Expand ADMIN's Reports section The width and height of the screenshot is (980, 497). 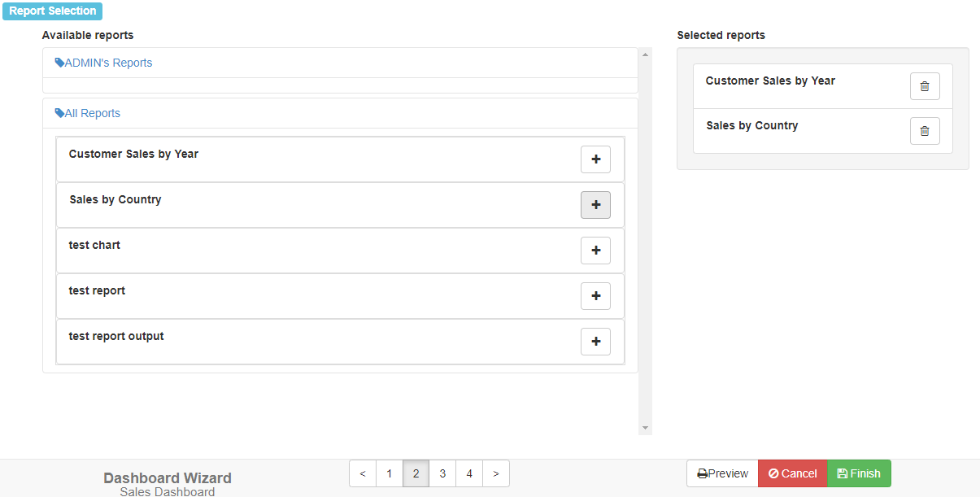click(x=104, y=63)
